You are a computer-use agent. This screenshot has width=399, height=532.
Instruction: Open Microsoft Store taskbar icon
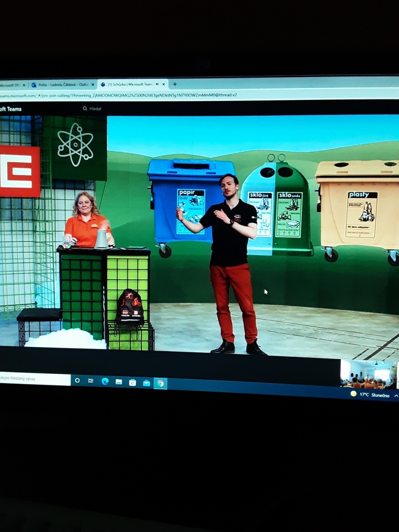(133, 382)
